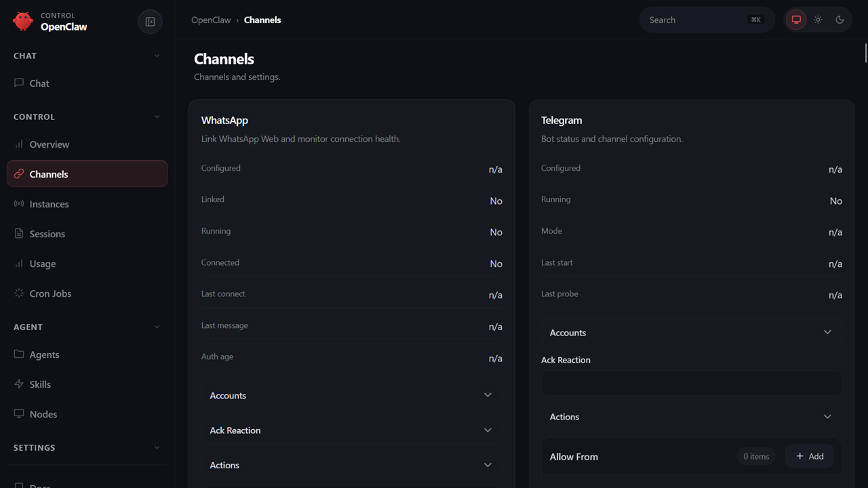Expand Telegram Accounts section
Viewport: 868px width, 488px height.
(x=691, y=332)
